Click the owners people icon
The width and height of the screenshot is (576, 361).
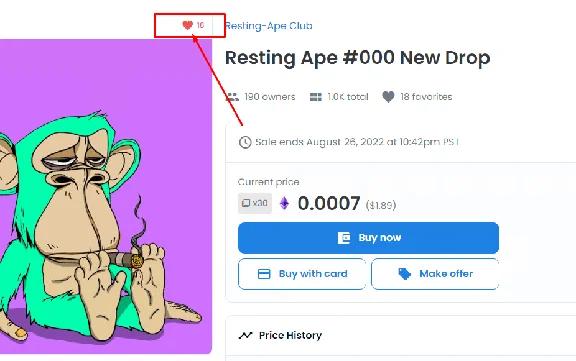[x=232, y=97]
